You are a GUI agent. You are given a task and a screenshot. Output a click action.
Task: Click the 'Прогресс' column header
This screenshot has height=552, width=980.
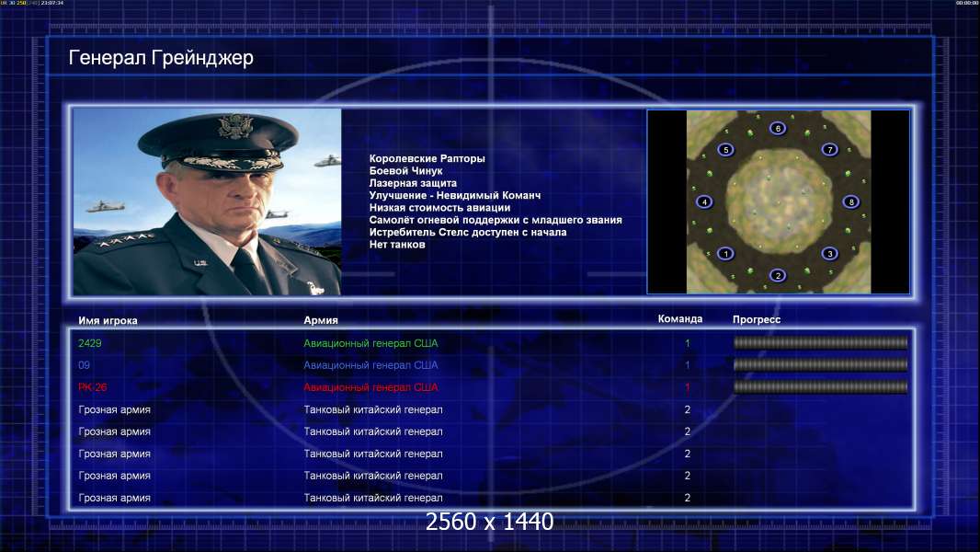pyautogui.click(x=757, y=319)
